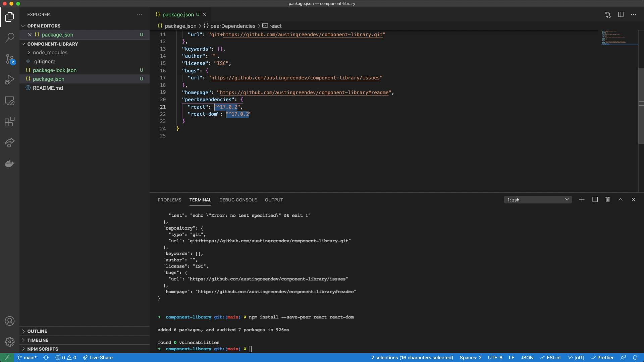Switch to the PROBLEMS tab
Viewport: 644px width, 362px height.
pos(169,200)
